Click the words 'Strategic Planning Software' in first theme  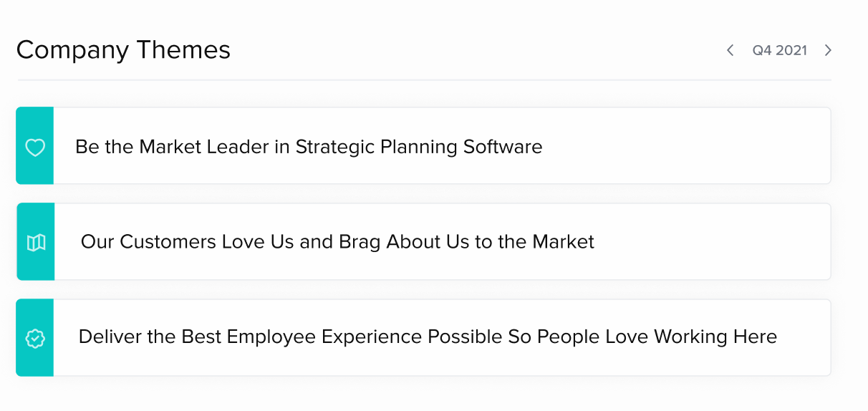point(419,147)
